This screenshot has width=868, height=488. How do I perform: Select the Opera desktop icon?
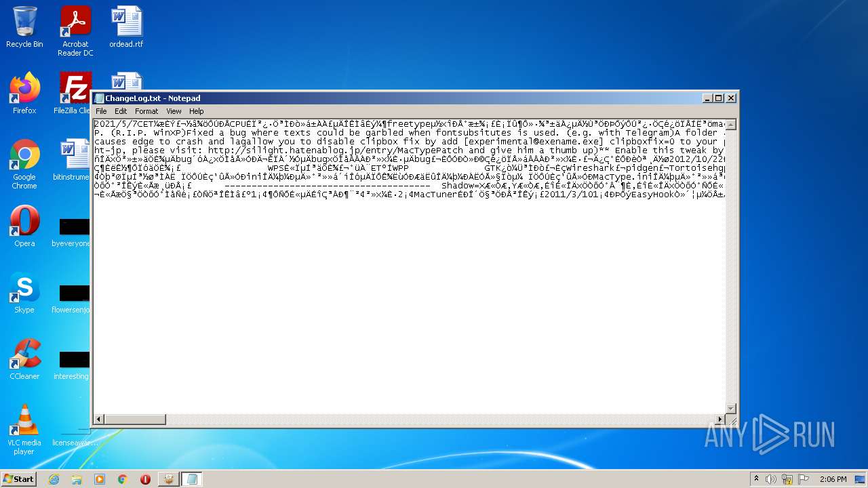point(24,226)
